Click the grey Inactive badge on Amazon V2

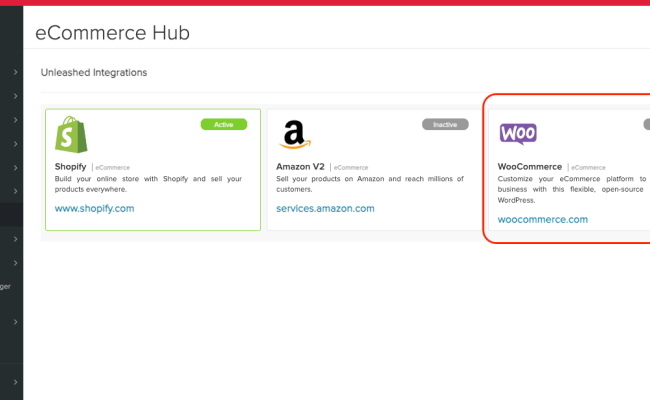[x=445, y=124]
